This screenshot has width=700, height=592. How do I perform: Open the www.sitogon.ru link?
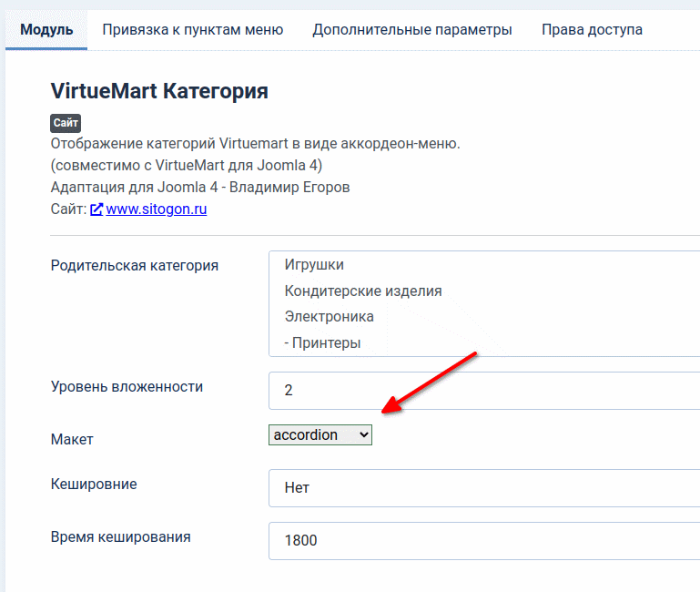click(157, 209)
